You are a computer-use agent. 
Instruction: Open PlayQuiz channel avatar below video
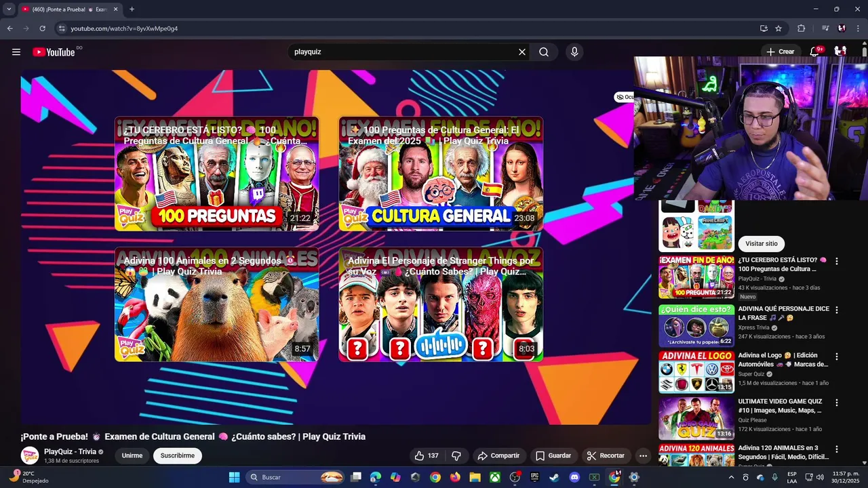(30, 455)
